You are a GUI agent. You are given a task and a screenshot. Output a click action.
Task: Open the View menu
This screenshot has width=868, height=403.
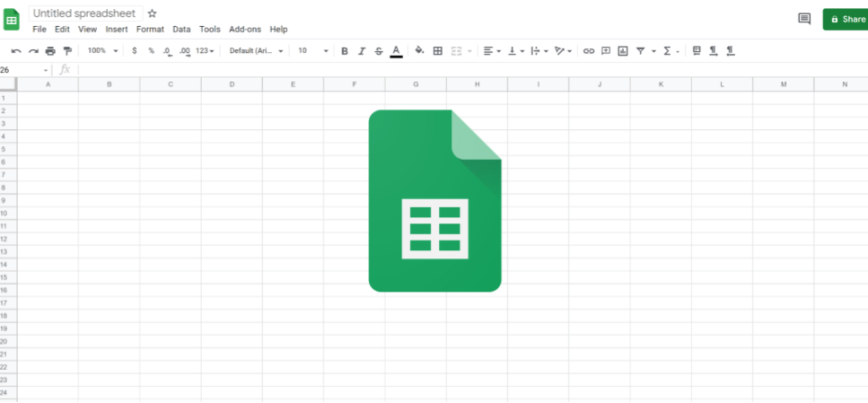click(87, 30)
